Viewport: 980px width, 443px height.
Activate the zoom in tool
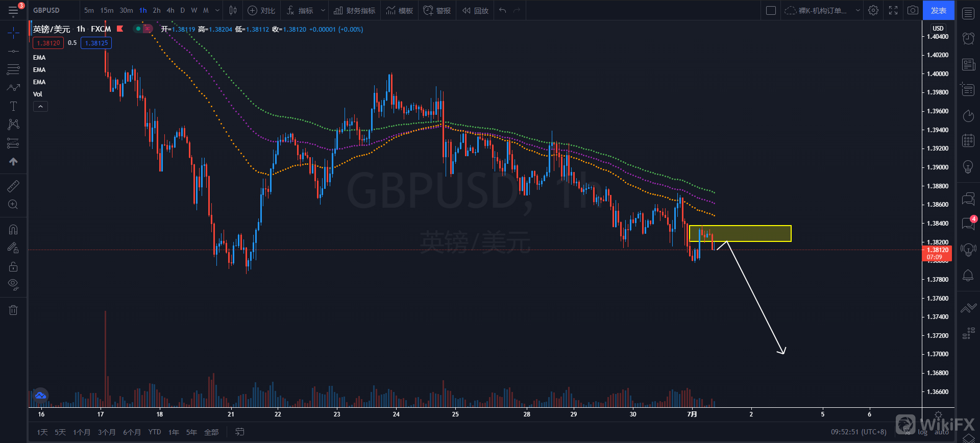click(13, 205)
